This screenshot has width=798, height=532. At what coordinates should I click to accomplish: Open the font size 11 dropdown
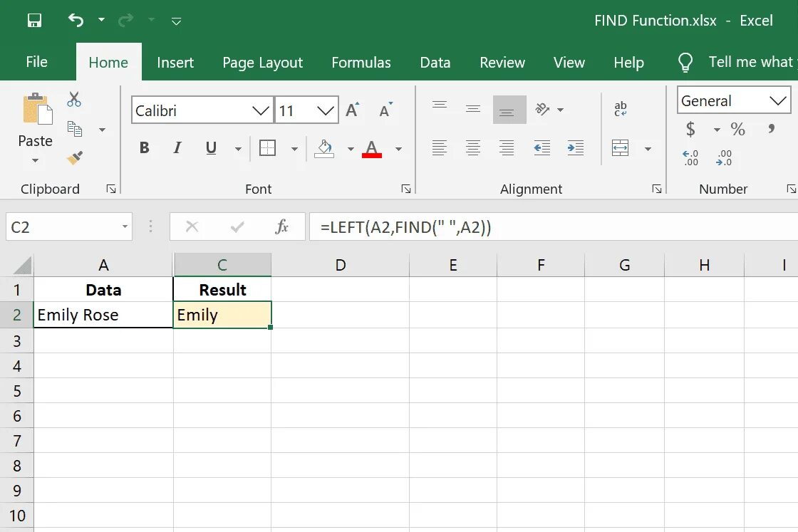tap(306, 110)
